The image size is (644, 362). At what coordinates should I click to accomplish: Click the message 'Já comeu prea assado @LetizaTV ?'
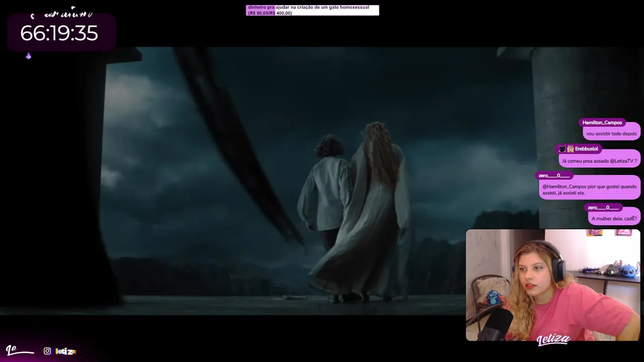(599, 161)
